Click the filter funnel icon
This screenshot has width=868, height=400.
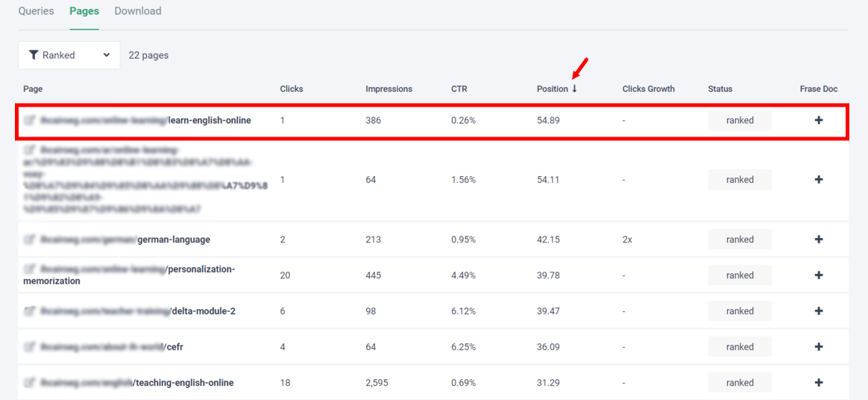tap(34, 55)
